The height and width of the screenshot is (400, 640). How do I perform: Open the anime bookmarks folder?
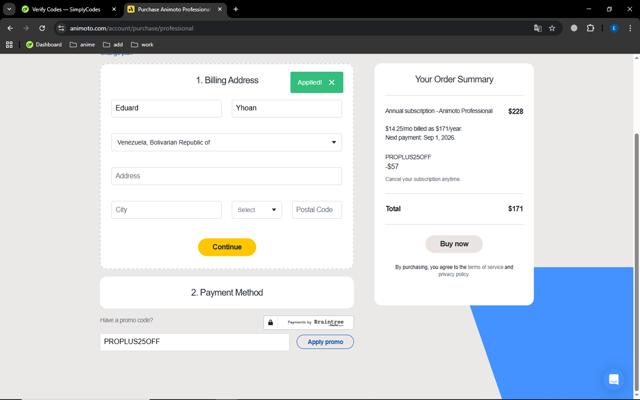[x=82, y=44]
